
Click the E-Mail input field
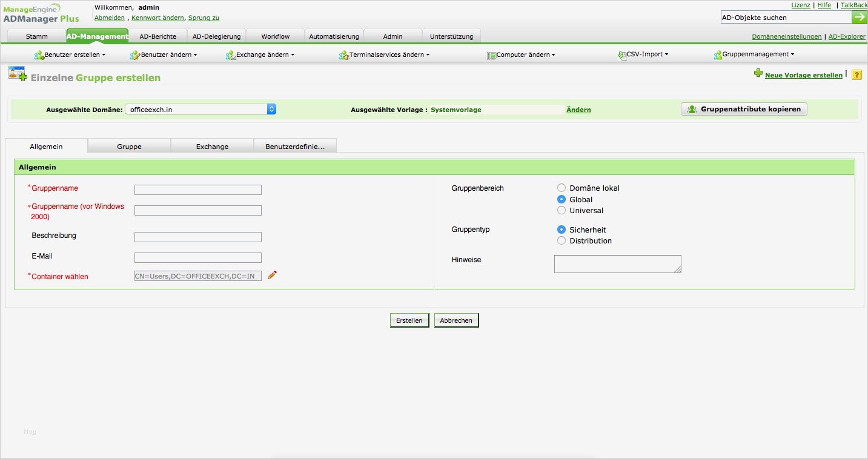(198, 258)
